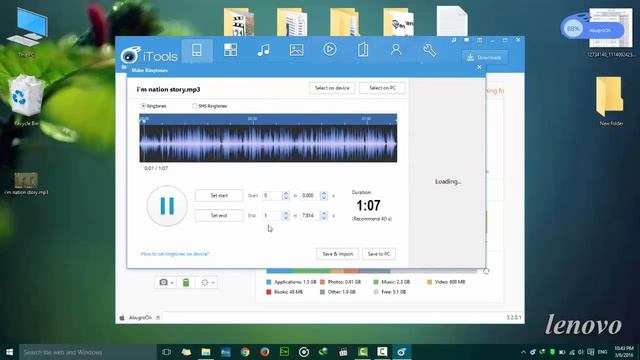Close the Make Ringtones dialog
Image resolution: width=640 pixels, height=360 pixels.
coord(479,67)
